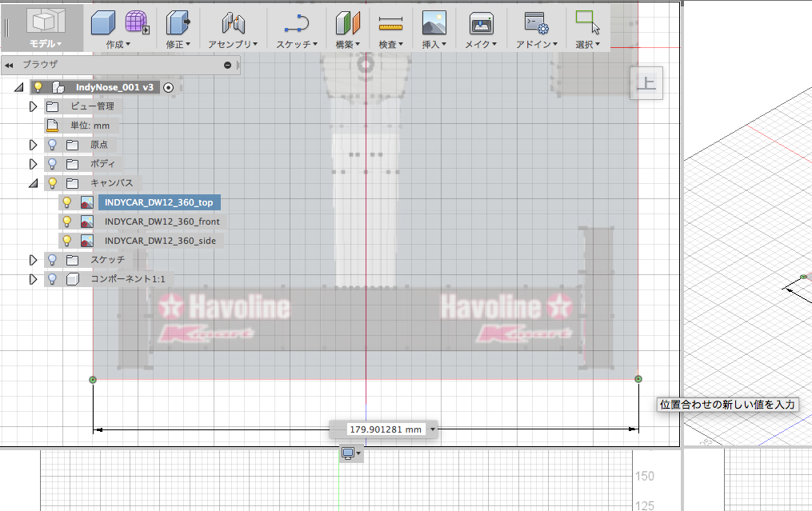Click the 上 view cube face
The height and width of the screenshot is (511, 812).
click(x=646, y=83)
